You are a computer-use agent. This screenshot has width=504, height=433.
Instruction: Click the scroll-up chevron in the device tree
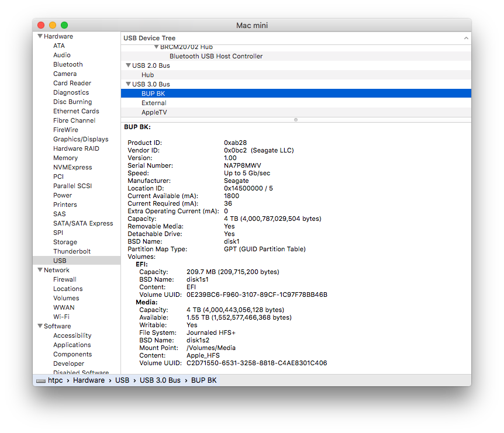[x=466, y=38]
